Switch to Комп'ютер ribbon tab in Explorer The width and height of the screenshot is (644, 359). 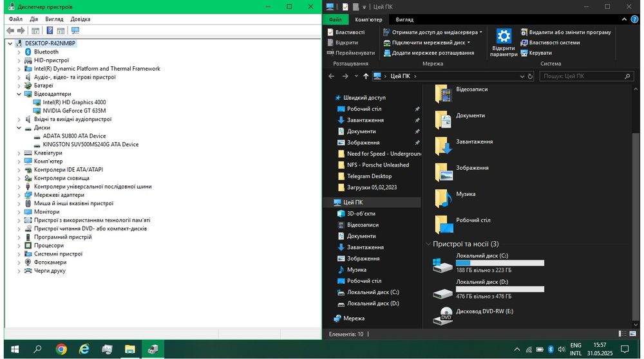[x=368, y=19]
